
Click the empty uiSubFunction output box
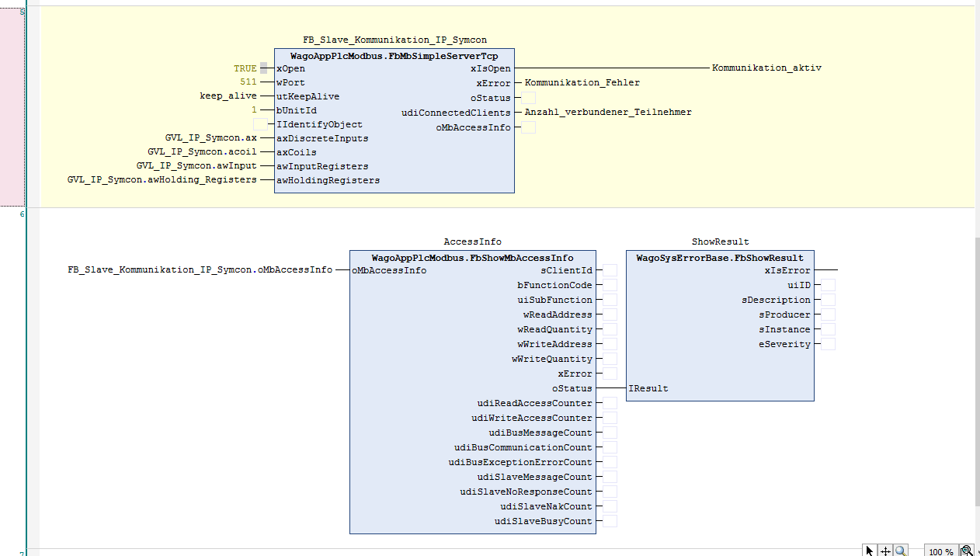coord(610,300)
